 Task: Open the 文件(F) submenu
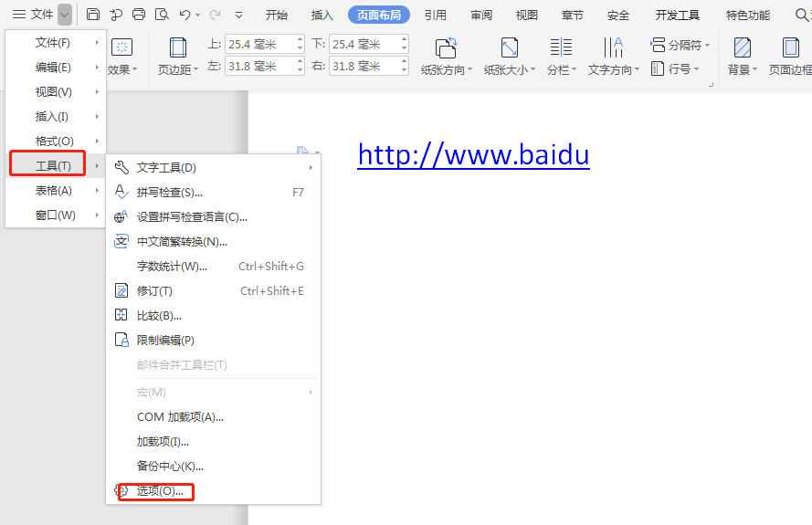tap(56, 42)
